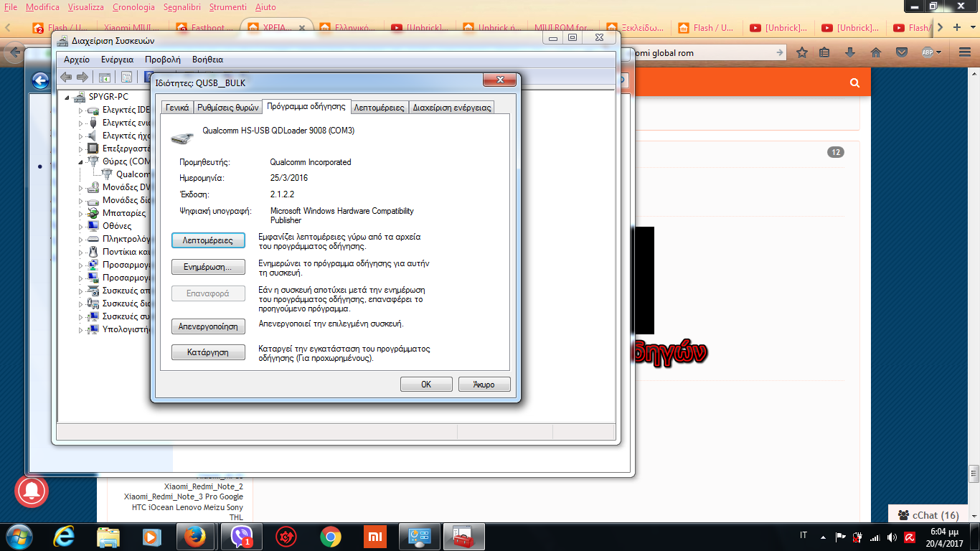This screenshot has height=551, width=980.
Task: Expand the Οθόνες tree node
Action: click(81, 226)
